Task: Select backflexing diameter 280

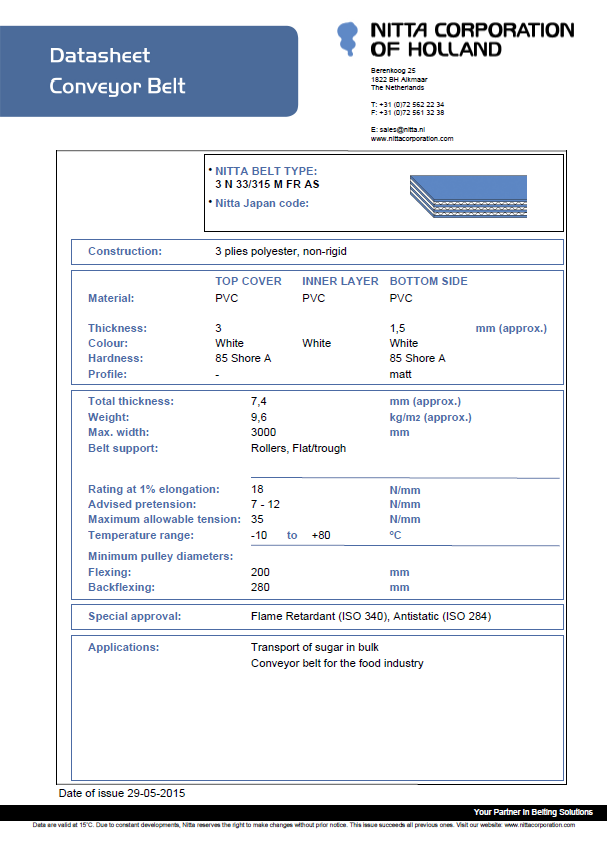Action: click(x=260, y=587)
